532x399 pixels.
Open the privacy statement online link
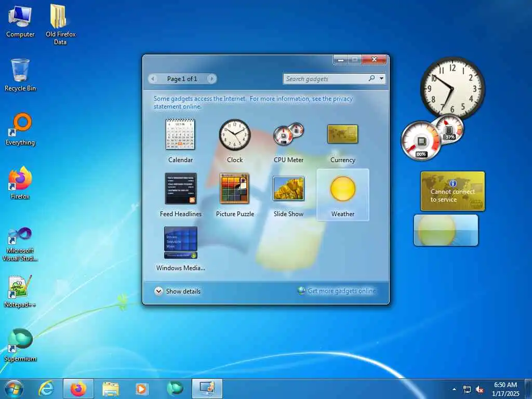coord(253,102)
